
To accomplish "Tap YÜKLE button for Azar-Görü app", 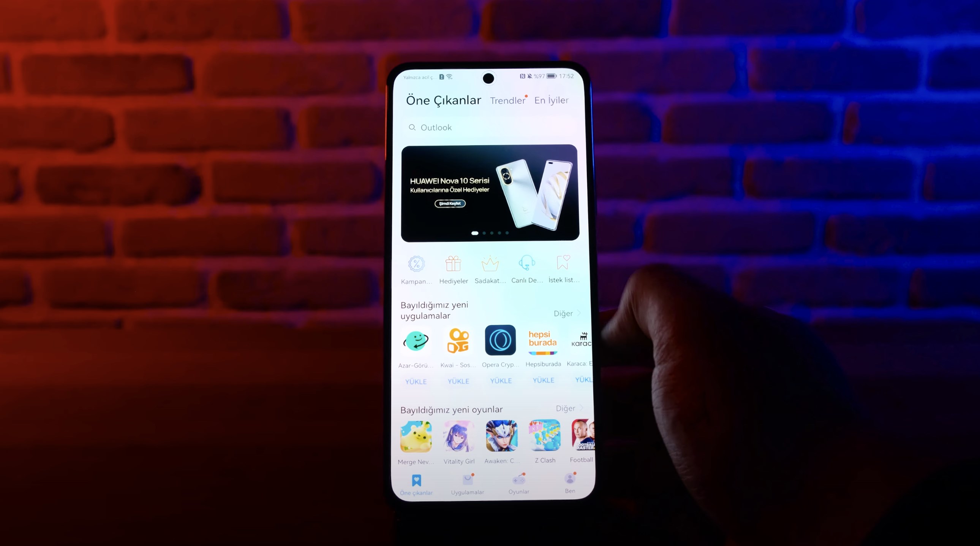I will (415, 381).
